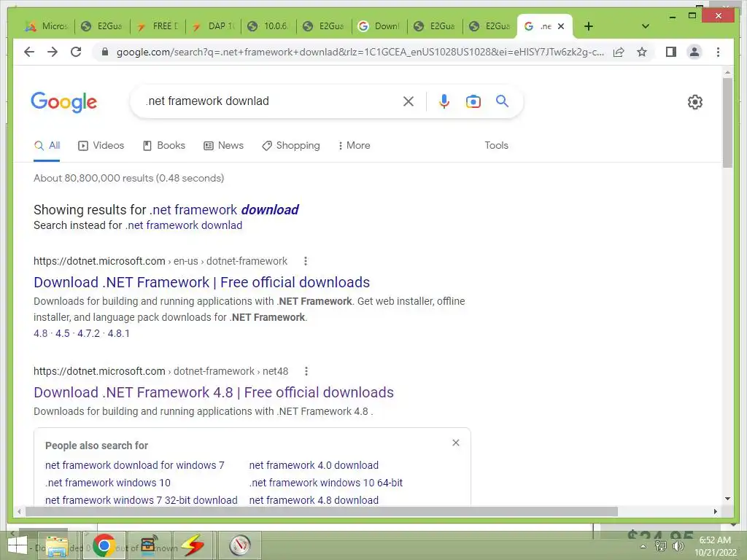Open the Chrome side panel
This screenshot has height=560, width=747.
671,52
